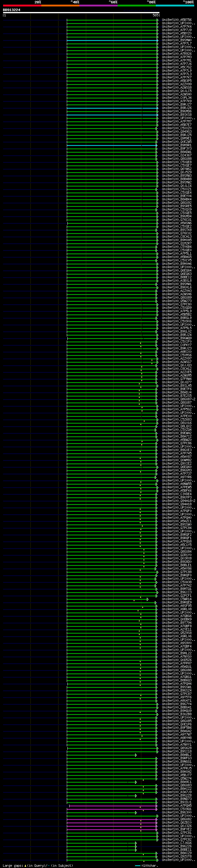The width and height of the screenshot is (197, 868).
Task: Select hit UniRef100_A2ZV99
Action: pos(177,84)
